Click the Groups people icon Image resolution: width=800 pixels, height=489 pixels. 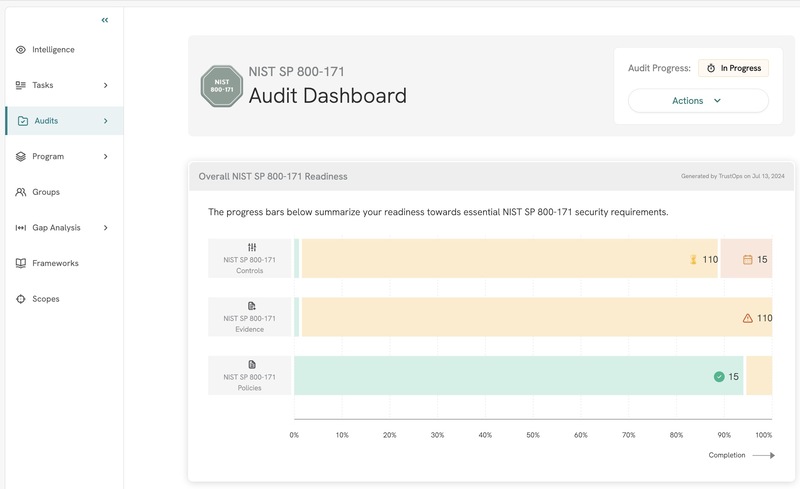pyautogui.click(x=20, y=192)
